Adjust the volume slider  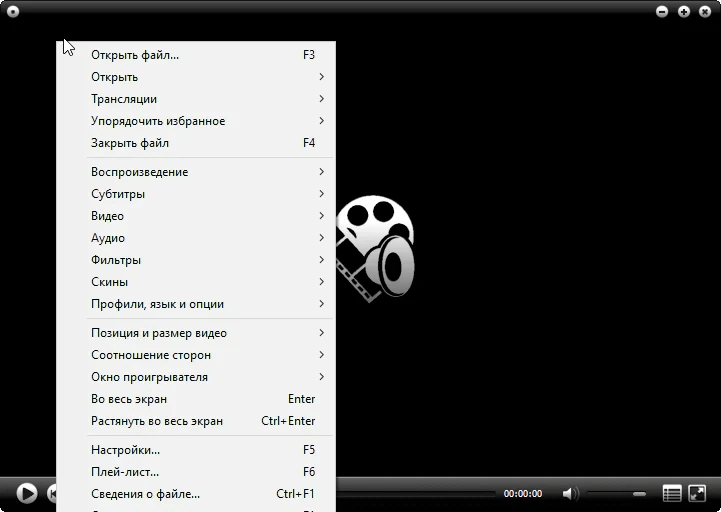pos(616,494)
